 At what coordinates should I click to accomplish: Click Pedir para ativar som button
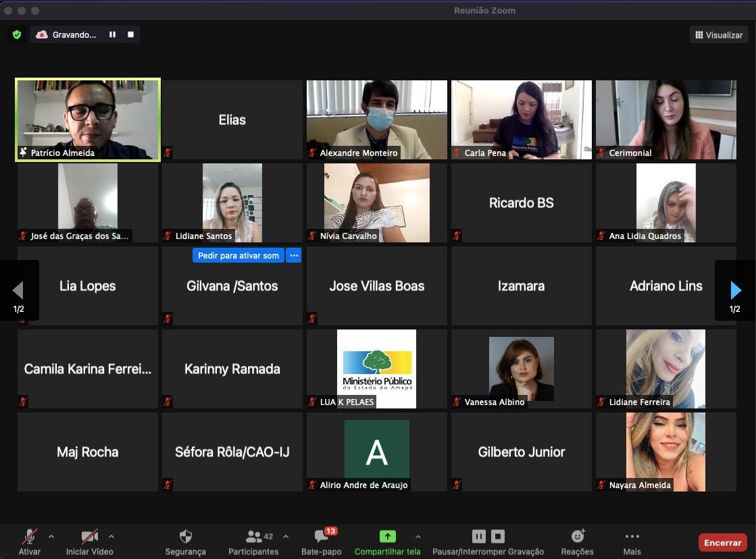(x=238, y=256)
